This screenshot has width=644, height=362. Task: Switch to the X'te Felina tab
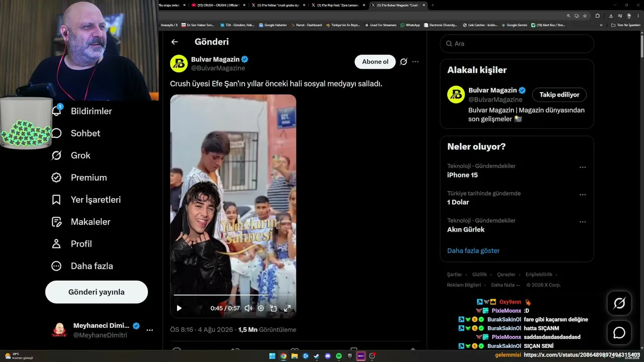click(x=278, y=5)
